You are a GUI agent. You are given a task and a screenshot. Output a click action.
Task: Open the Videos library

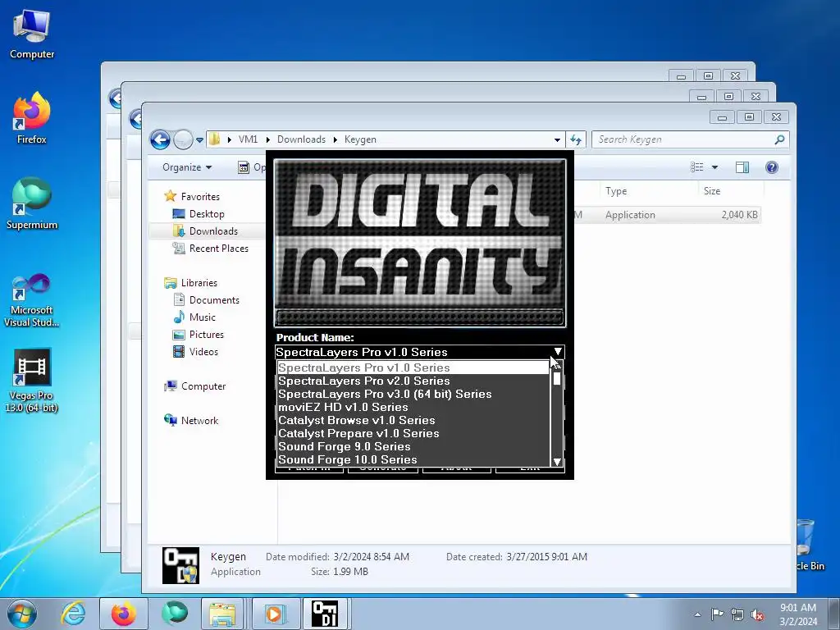tap(203, 351)
